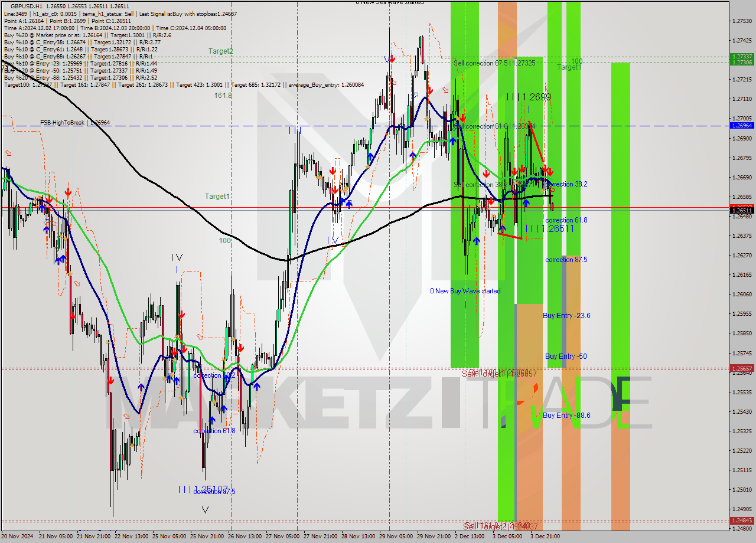This screenshot has height=543, width=756.
Task: Select the '20 Nov 2024' date label
Action: point(18,537)
